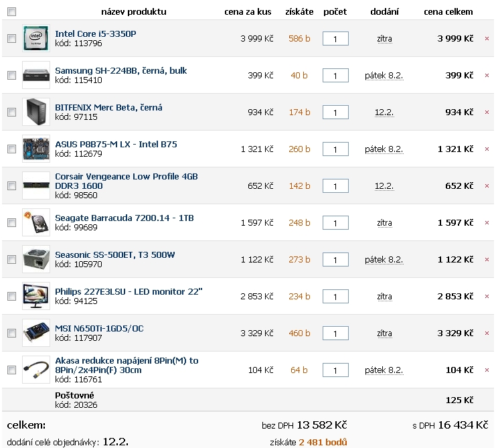Open Akasa redukce cable thumbnail

pyautogui.click(x=36, y=370)
